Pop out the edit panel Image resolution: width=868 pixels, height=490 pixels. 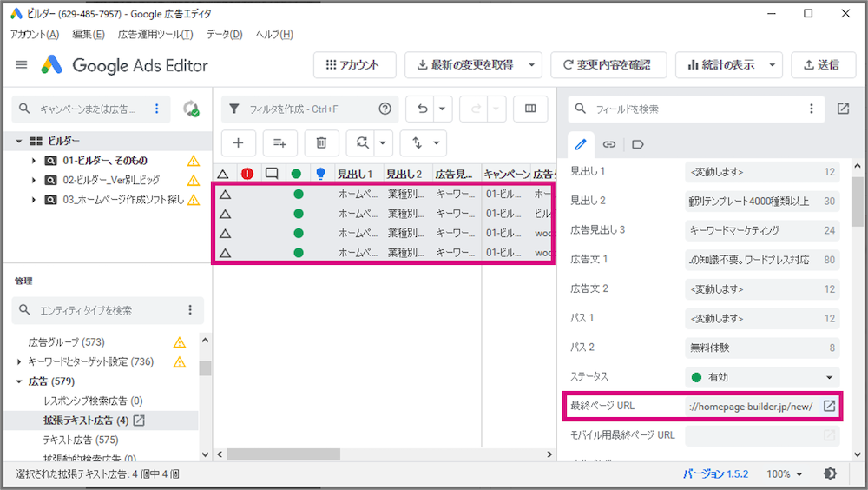(843, 109)
